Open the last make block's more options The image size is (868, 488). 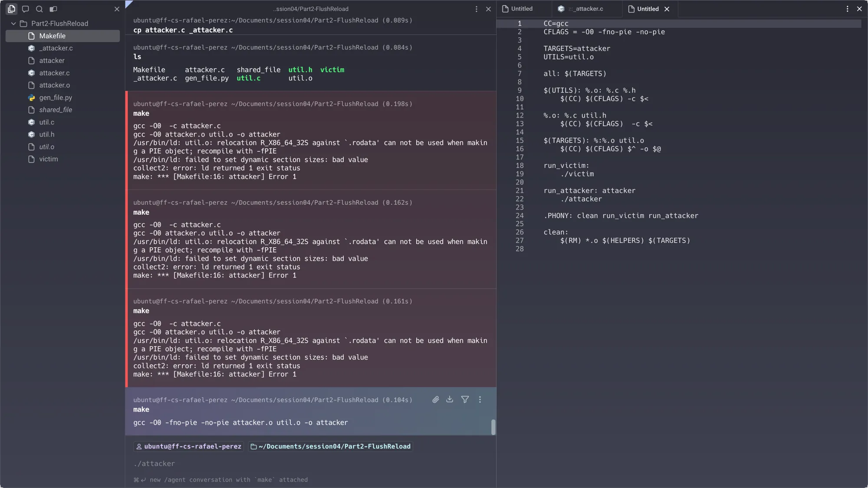[x=480, y=400]
